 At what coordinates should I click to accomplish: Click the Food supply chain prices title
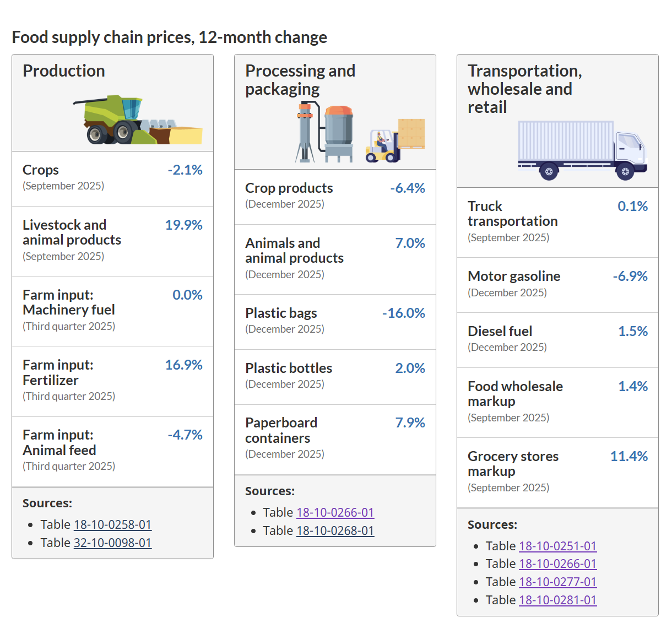169,37
